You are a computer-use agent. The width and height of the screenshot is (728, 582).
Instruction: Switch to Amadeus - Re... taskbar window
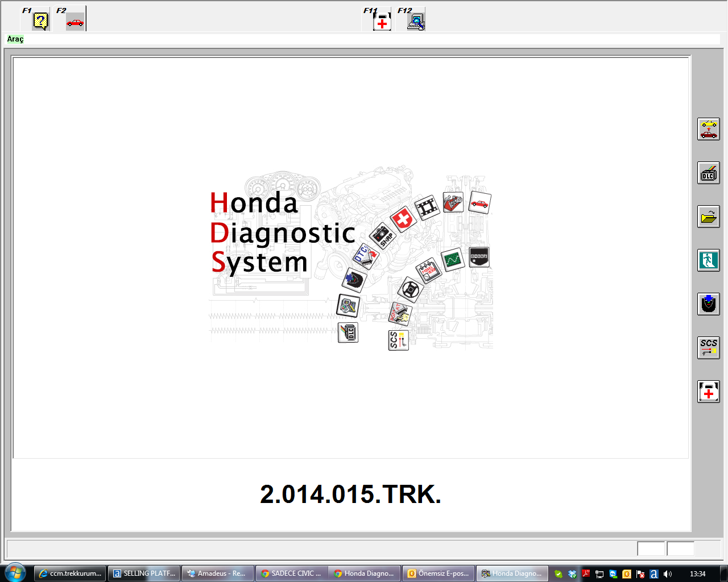pyautogui.click(x=217, y=573)
